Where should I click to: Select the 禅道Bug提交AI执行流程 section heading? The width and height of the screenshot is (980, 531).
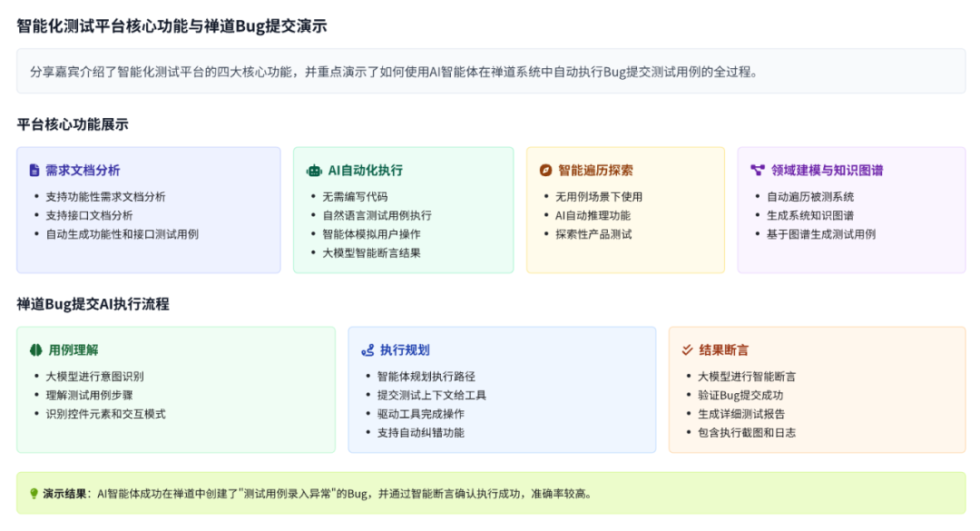pos(93,302)
